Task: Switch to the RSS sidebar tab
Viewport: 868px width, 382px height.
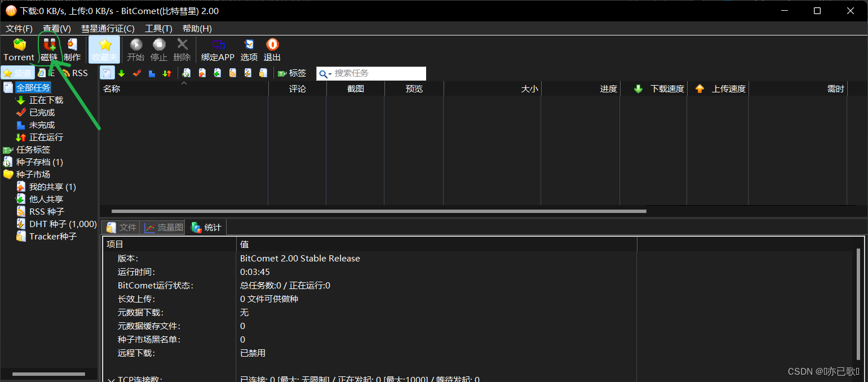Action: tap(74, 73)
